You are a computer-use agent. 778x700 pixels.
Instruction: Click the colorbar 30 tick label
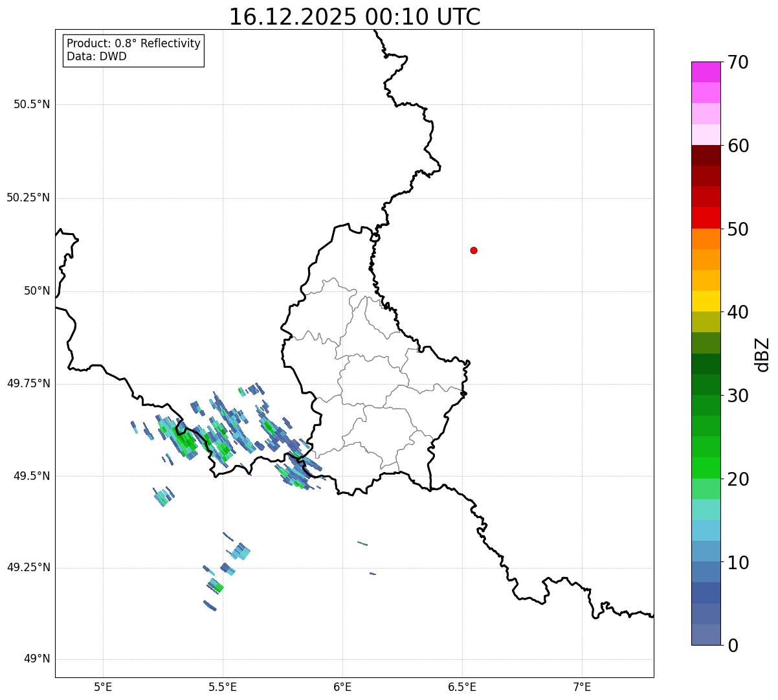(738, 396)
